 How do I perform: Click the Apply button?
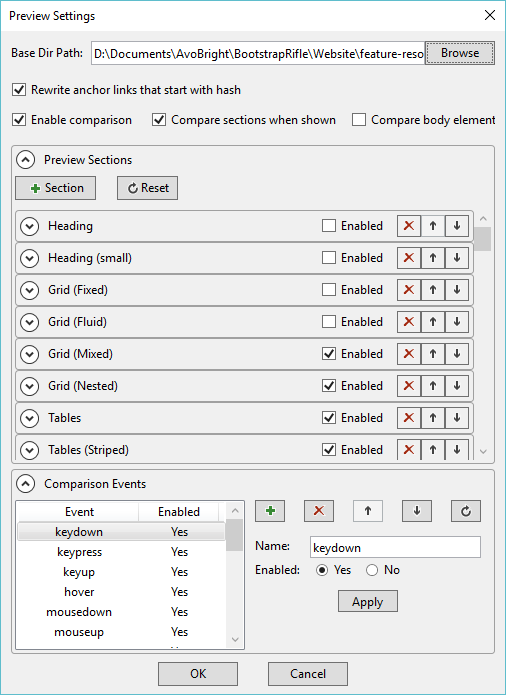368,601
